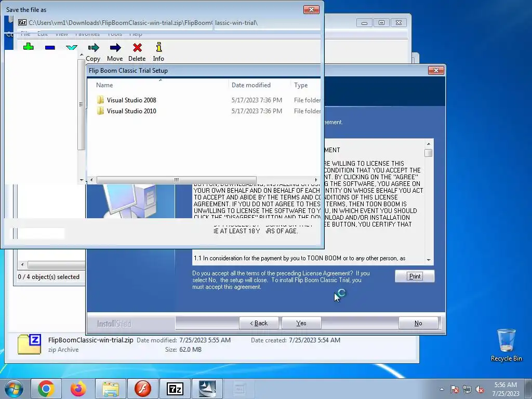Show hidden tray icons arrow
The width and height of the screenshot is (532, 399).
pos(442,389)
